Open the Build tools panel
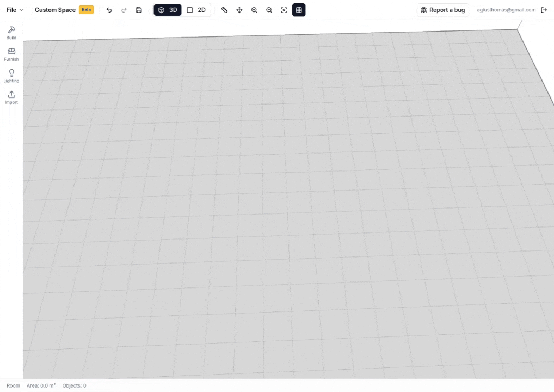Screen dimensions: 554x392 tap(11, 33)
